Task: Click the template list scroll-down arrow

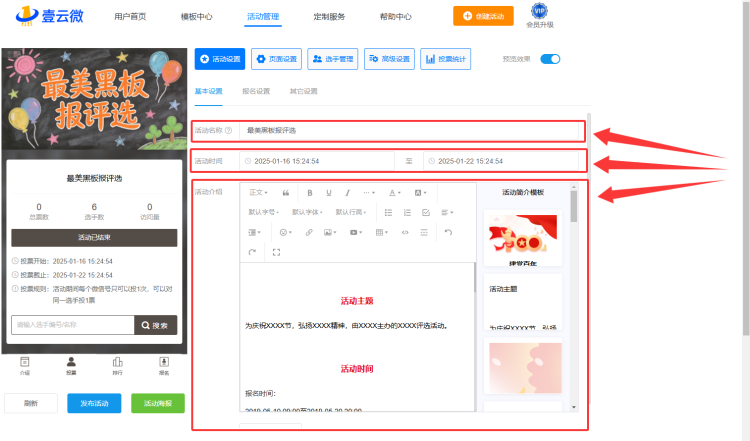Action: pos(574,407)
